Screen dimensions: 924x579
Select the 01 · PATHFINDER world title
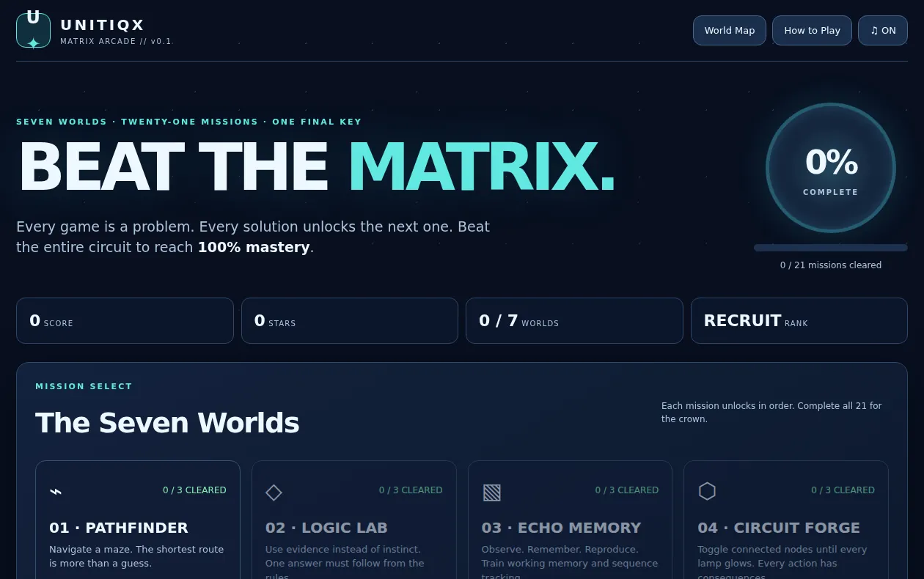119,528
